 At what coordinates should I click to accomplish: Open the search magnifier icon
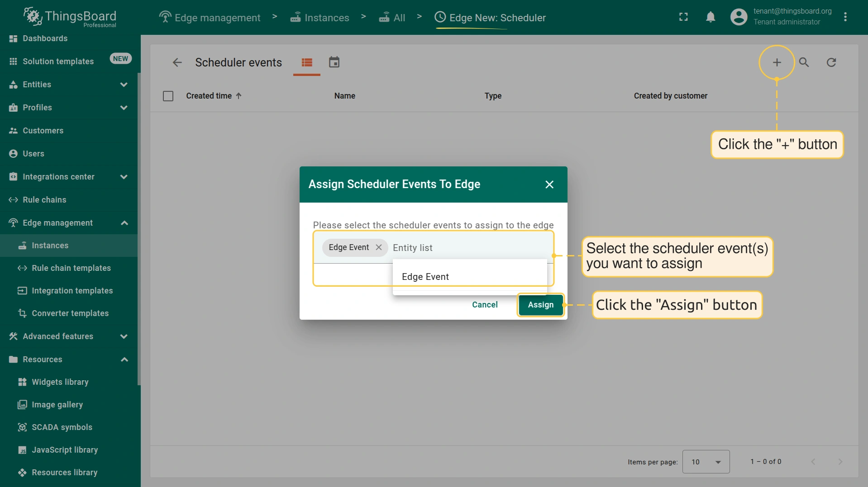pyautogui.click(x=804, y=62)
